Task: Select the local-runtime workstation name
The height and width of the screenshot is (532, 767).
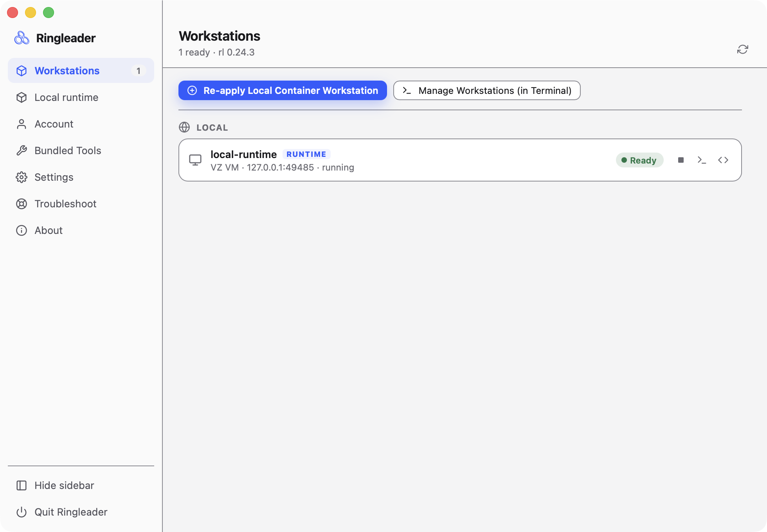Action: coord(243,154)
